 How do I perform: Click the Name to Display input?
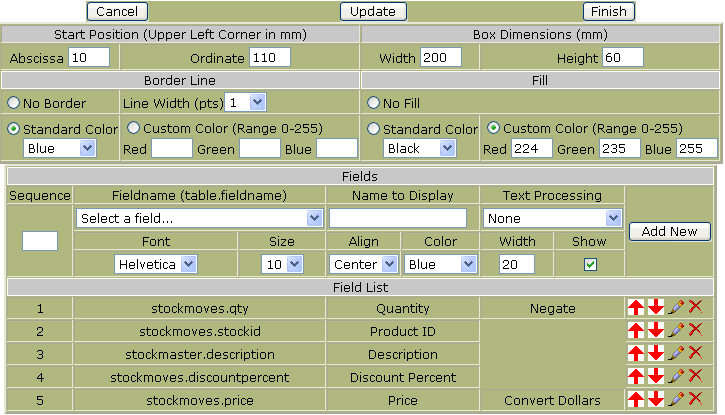(x=398, y=218)
